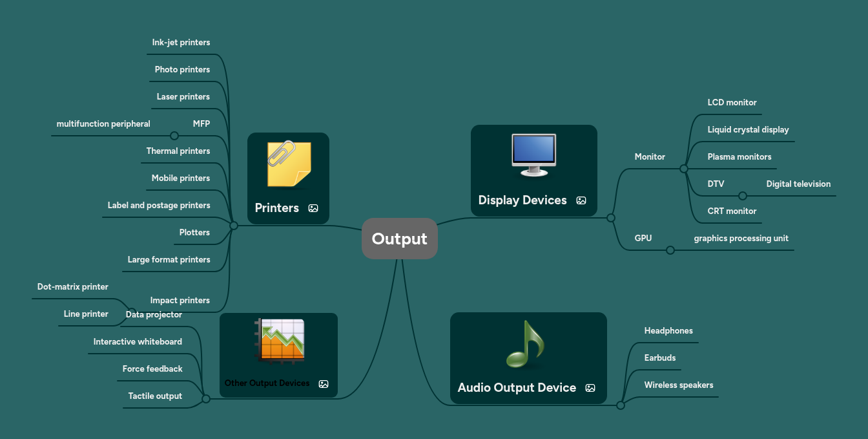The image size is (868, 439).
Task: Select the Monitor node
Action: pyautogui.click(x=650, y=157)
